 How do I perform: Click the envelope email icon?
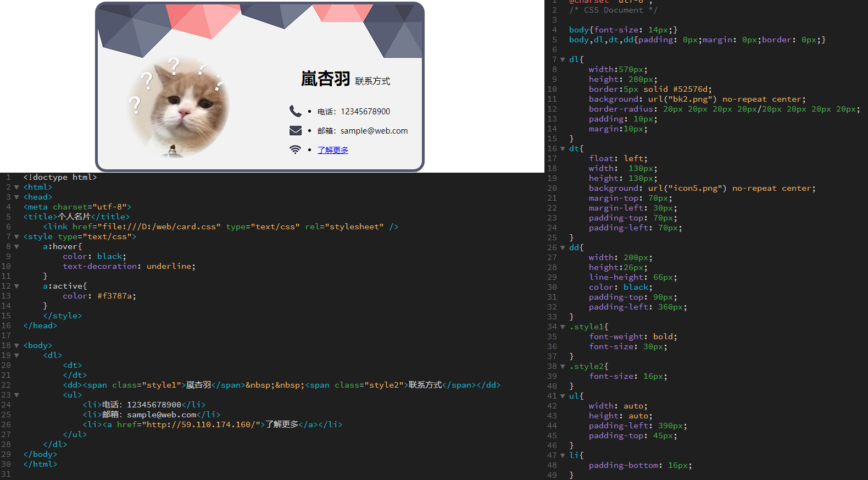pos(295,130)
